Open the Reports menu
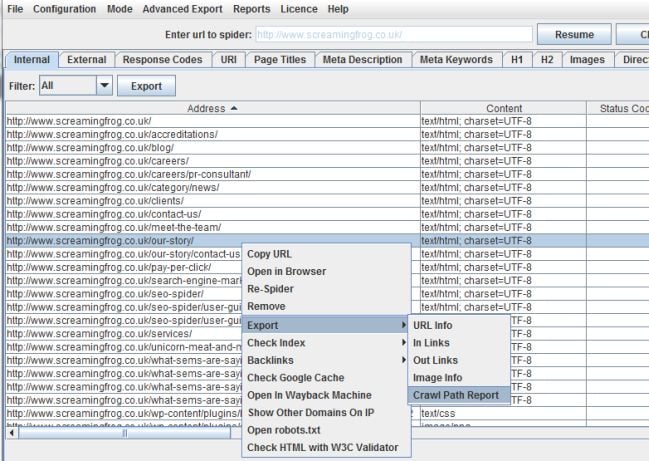Image resolution: width=649 pixels, height=461 pixels. click(252, 9)
